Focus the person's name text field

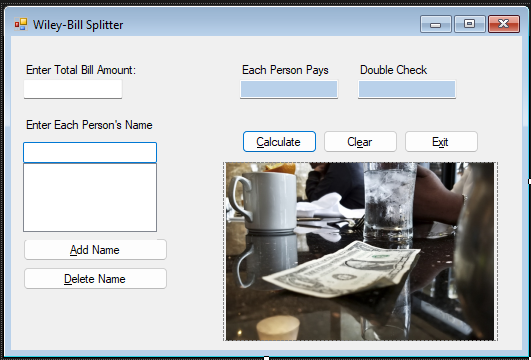click(x=90, y=152)
